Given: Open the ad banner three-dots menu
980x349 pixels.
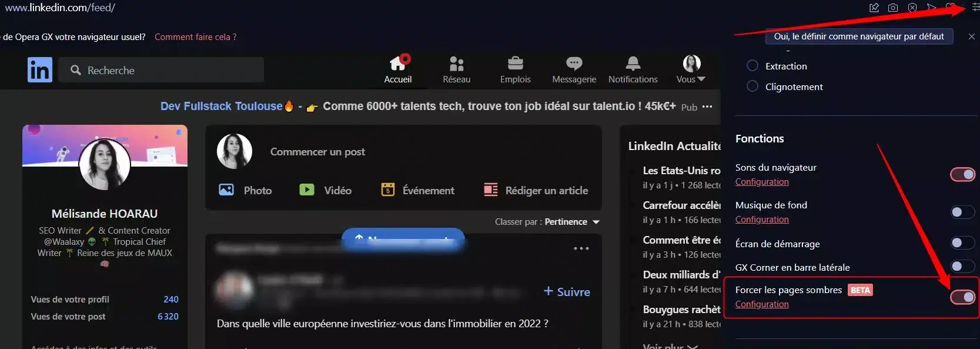Looking at the screenshot, I should [x=707, y=107].
